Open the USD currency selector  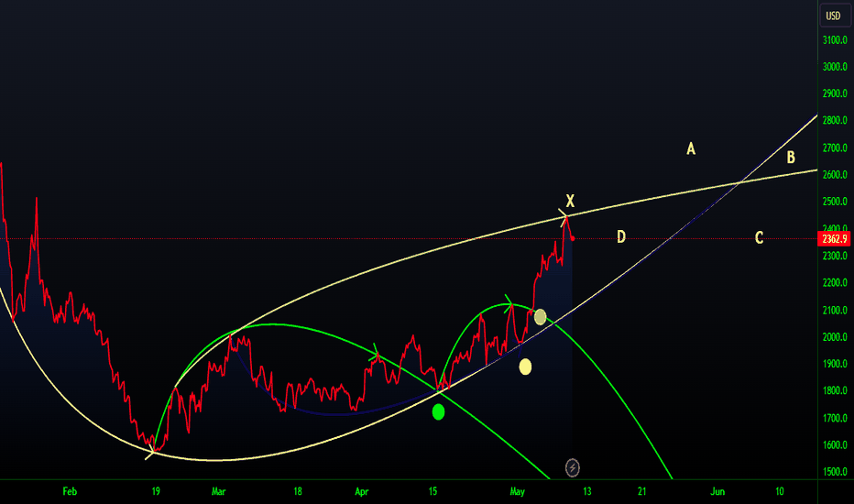(834, 16)
